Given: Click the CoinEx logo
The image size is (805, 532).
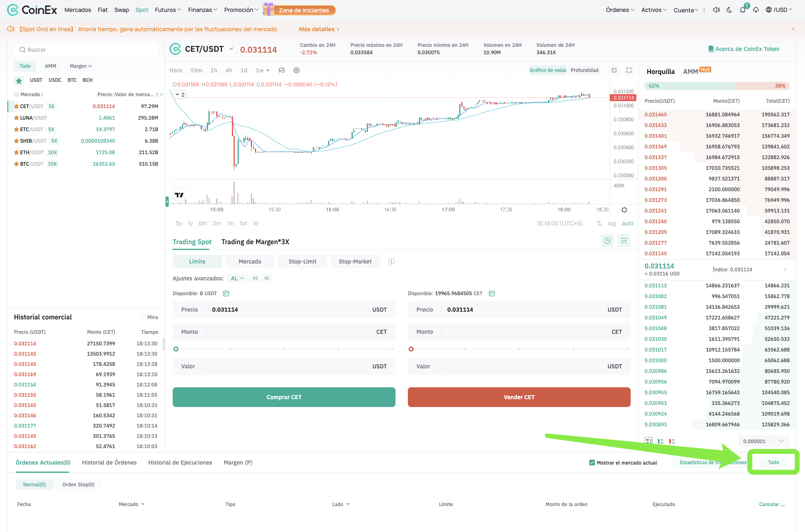Looking at the screenshot, I should (32, 10).
